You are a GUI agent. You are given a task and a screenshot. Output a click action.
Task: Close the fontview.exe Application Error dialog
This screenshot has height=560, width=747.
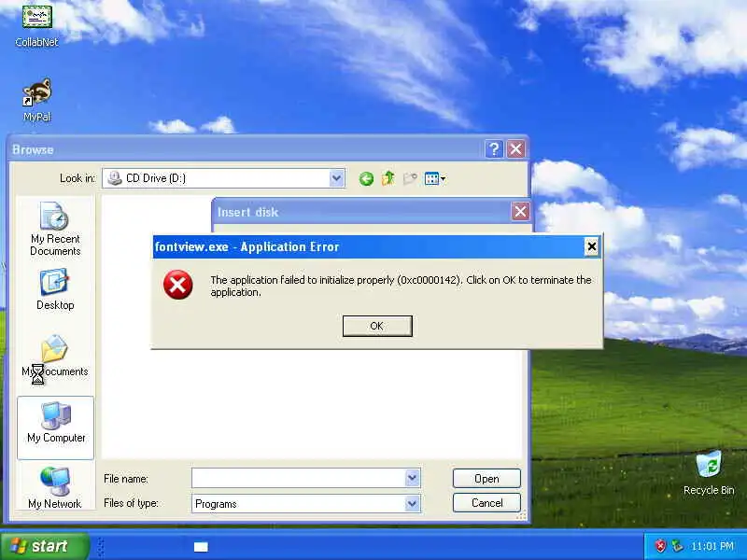(591, 246)
